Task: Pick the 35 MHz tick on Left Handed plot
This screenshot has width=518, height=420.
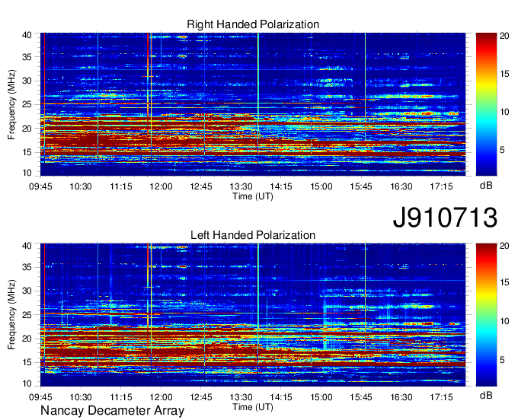Action: click(27, 267)
